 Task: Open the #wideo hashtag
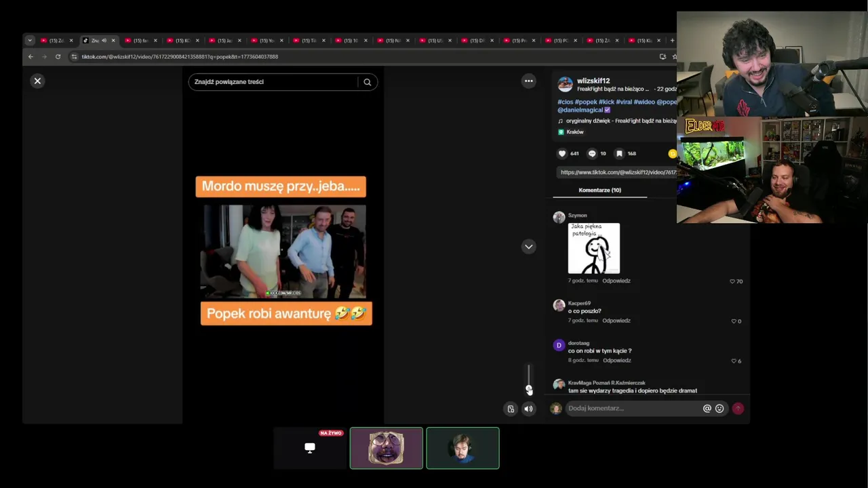pos(644,102)
